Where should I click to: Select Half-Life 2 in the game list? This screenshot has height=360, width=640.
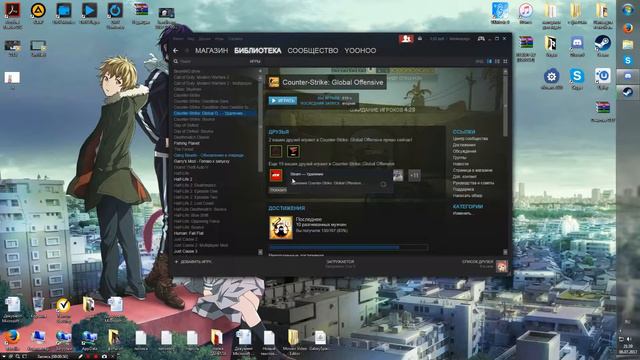coord(183,179)
